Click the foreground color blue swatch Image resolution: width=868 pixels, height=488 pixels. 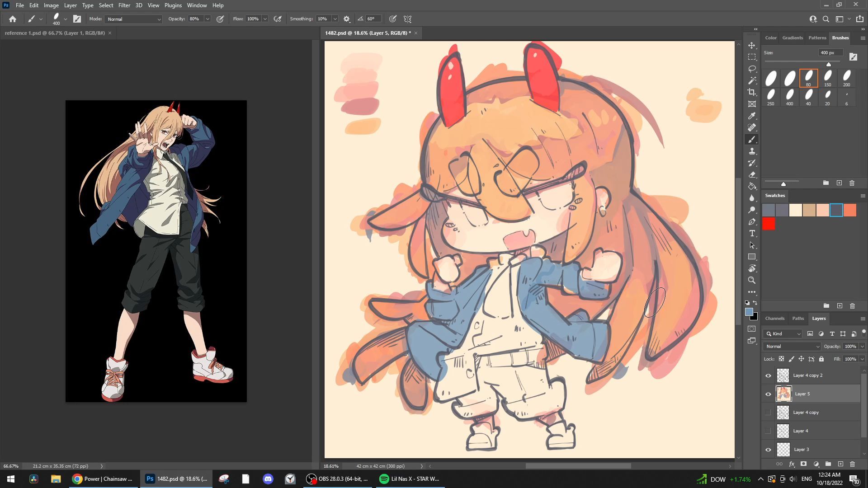[749, 312]
